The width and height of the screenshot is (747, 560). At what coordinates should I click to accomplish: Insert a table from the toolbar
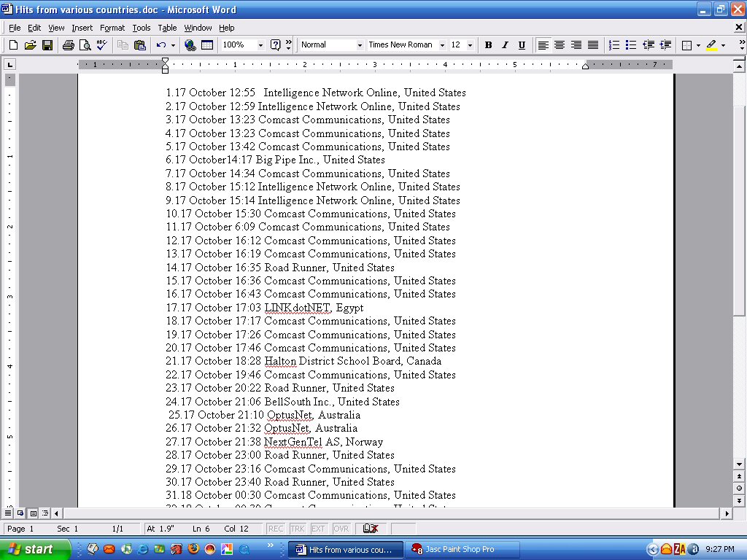pos(207,45)
